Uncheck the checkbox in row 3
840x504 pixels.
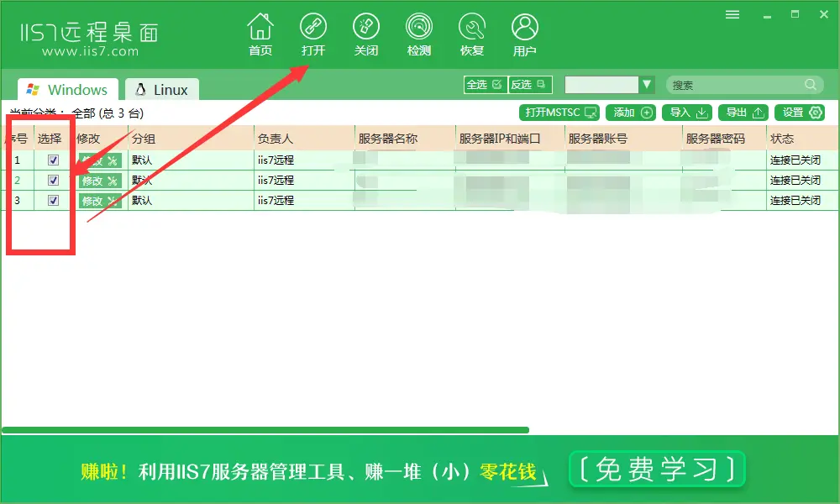point(53,200)
